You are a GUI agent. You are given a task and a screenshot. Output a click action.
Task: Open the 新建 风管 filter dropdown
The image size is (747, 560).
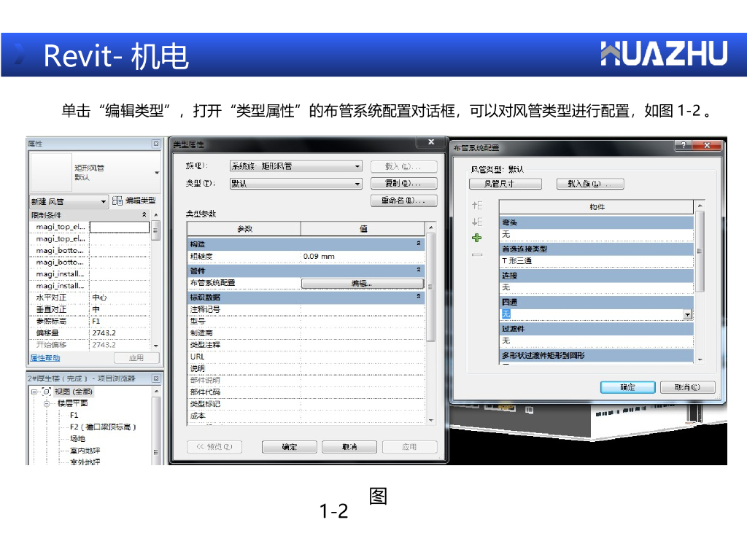click(x=103, y=202)
